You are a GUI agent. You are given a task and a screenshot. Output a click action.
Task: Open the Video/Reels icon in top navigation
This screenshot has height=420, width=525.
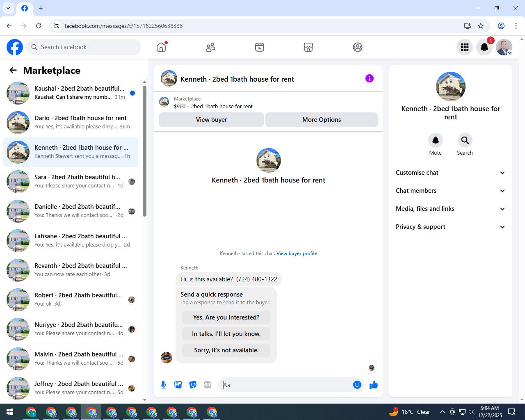(260, 47)
